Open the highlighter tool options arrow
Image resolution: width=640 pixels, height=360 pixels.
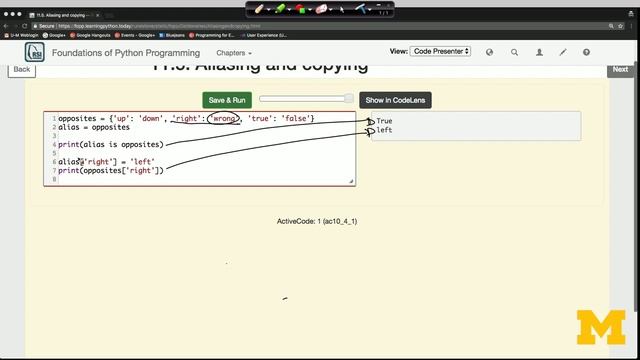289,9
